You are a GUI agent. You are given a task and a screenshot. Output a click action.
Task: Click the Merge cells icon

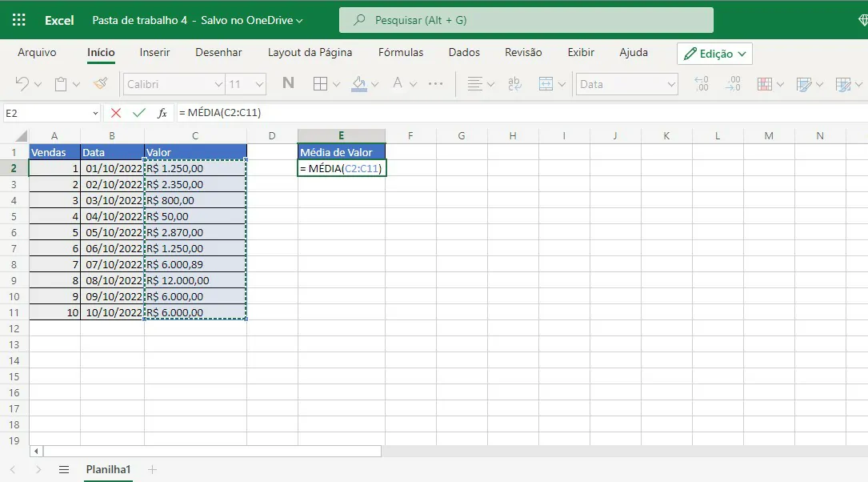(546, 83)
